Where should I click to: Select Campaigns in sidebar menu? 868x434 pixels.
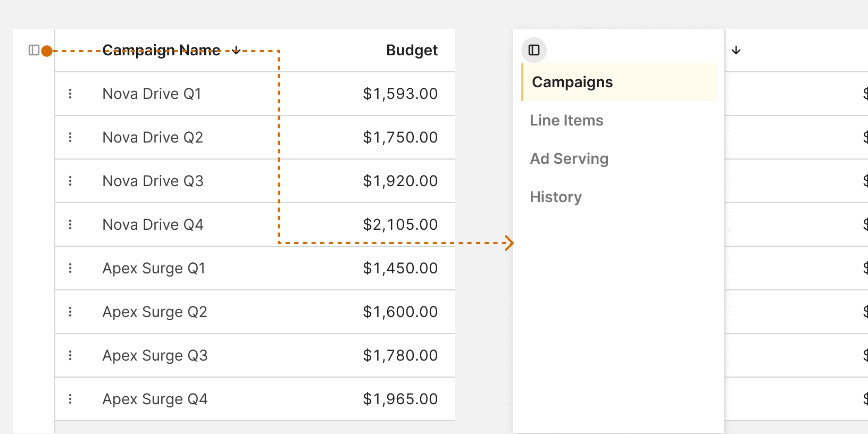tap(619, 82)
